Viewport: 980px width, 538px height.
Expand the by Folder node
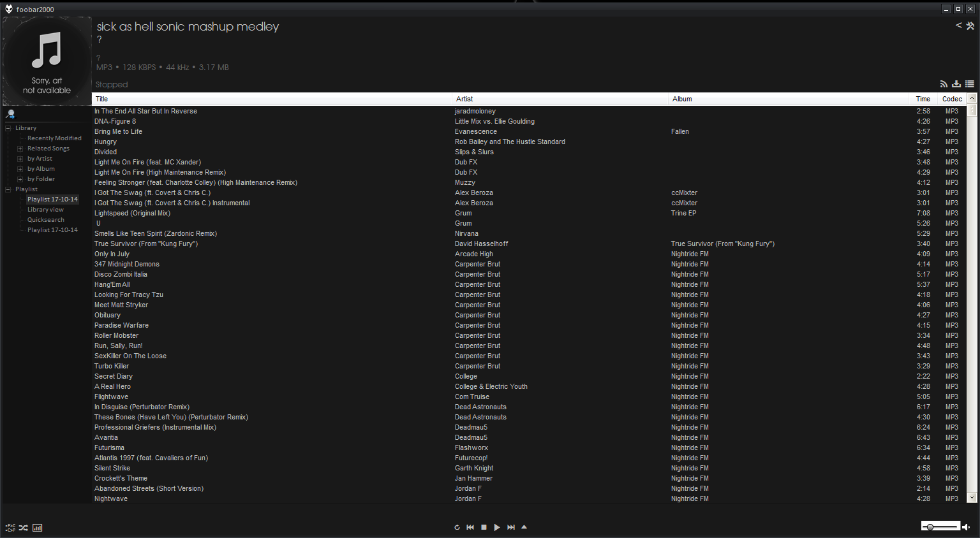20,179
